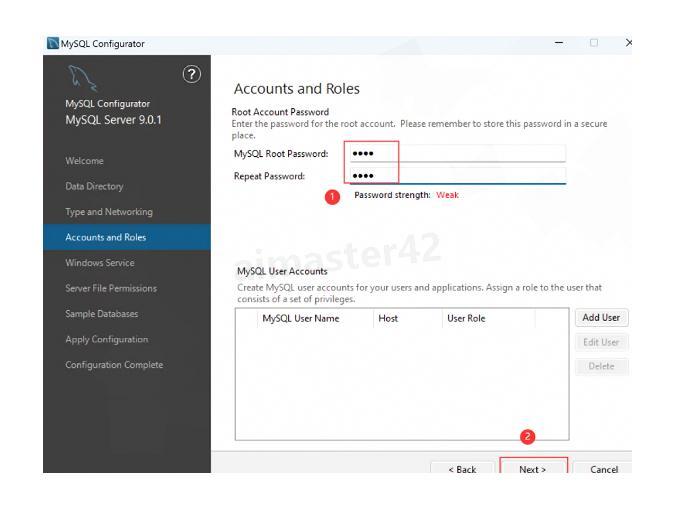Open Sample Databases step
The height and width of the screenshot is (510, 676).
[102, 314]
